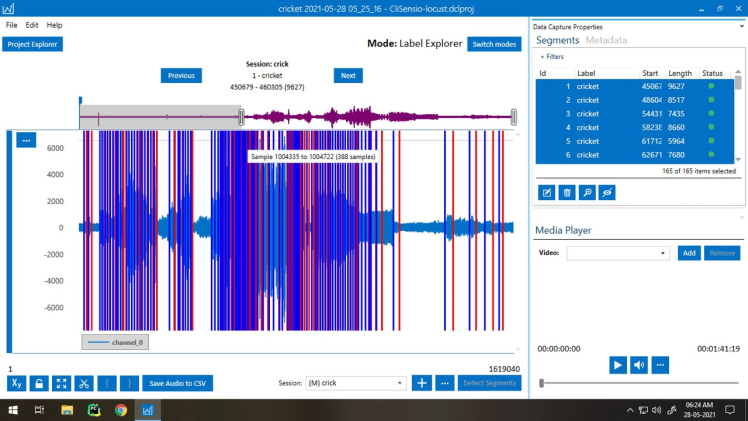
Task: Click the Xy axis toggle icon
Action: pos(17,383)
